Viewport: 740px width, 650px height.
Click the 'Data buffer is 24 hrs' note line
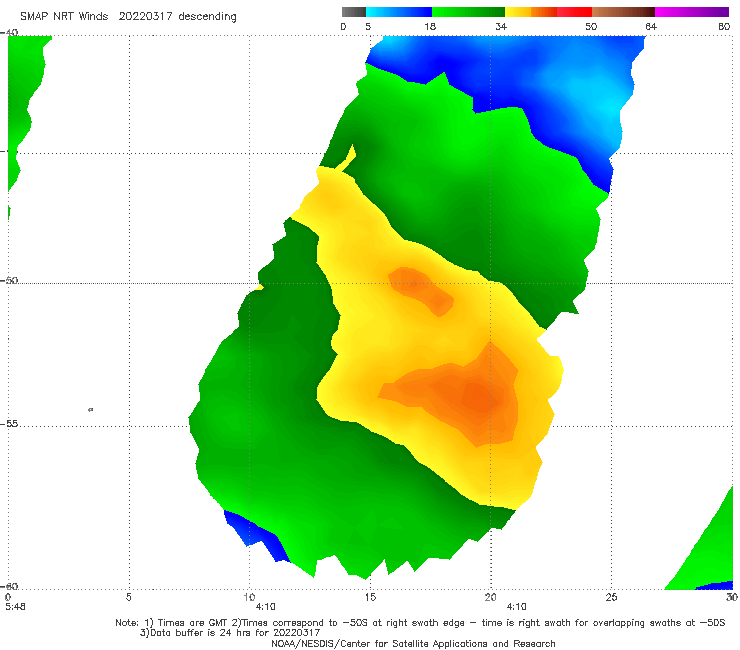[x=230, y=633]
